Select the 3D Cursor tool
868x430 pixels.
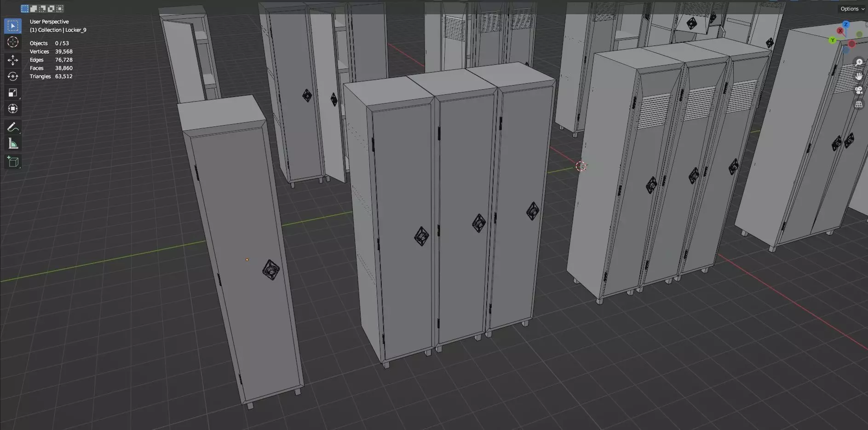(13, 42)
